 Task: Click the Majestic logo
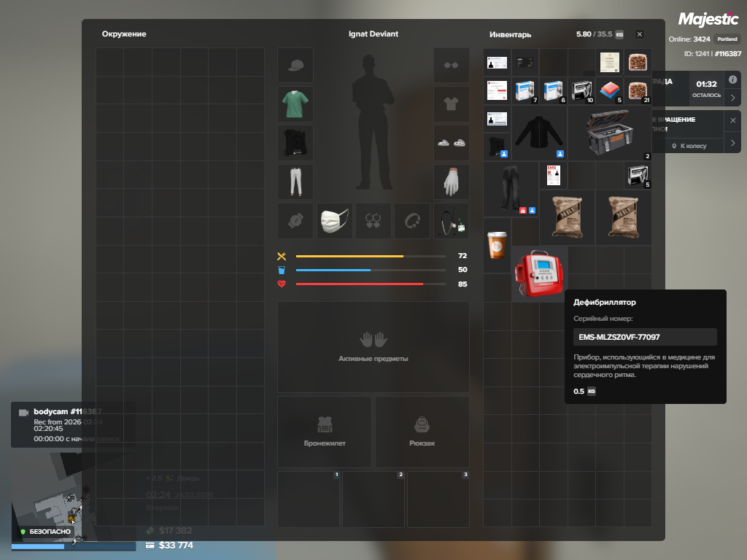click(708, 19)
